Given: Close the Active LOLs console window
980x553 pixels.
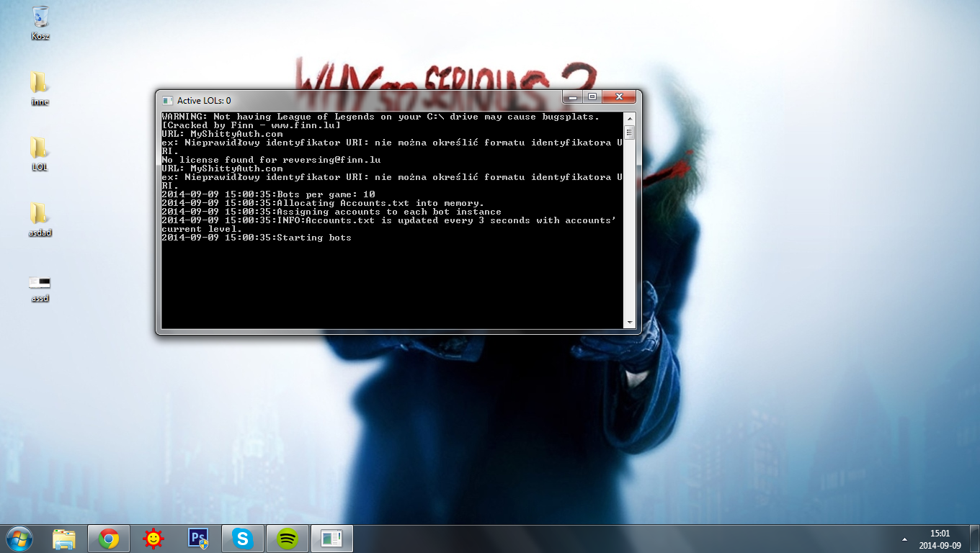Looking at the screenshot, I should point(619,97).
